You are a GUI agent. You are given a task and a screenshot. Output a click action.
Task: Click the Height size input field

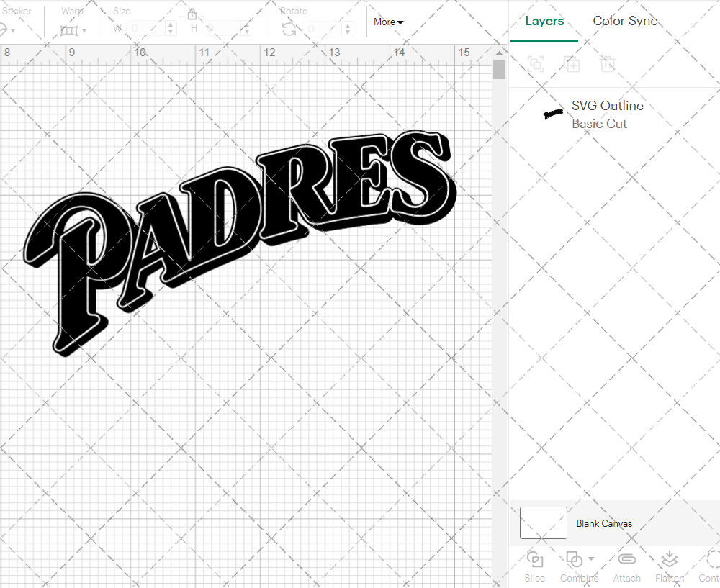pyautogui.click(x=222, y=29)
